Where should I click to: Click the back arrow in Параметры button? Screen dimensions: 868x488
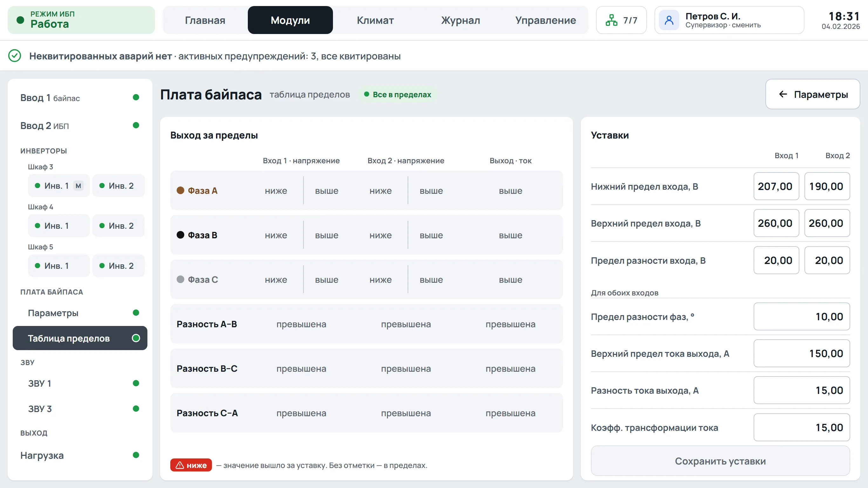(x=783, y=94)
